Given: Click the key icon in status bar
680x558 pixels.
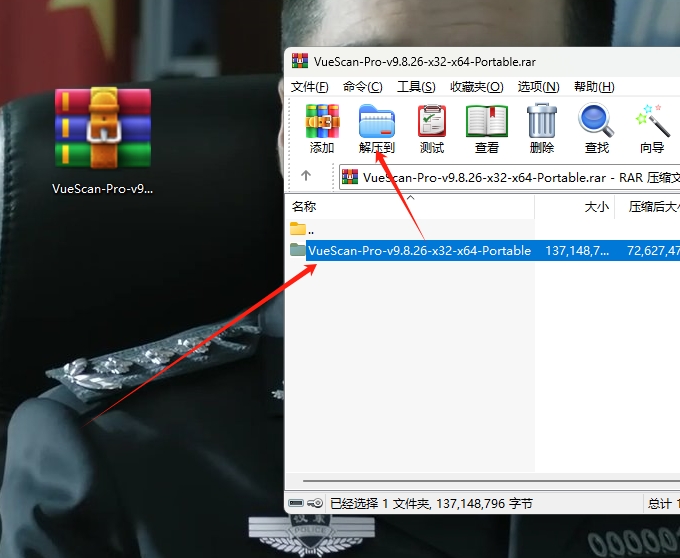Looking at the screenshot, I should [315, 503].
